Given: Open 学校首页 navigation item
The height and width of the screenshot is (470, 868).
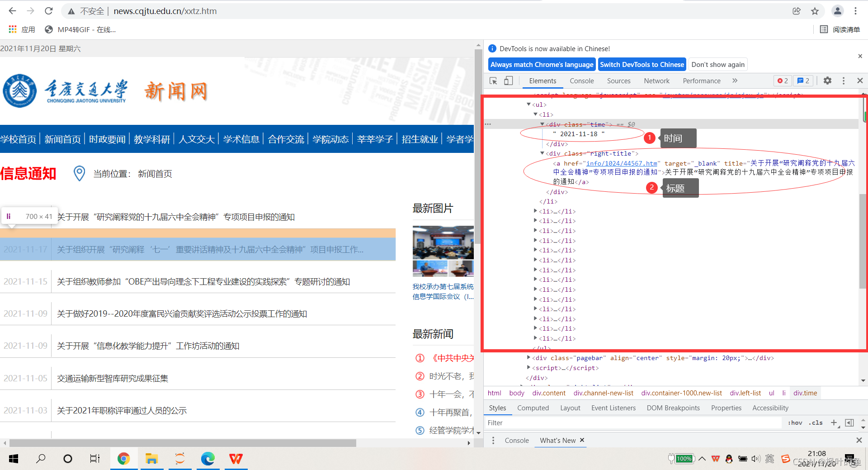Looking at the screenshot, I should click(18, 139).
